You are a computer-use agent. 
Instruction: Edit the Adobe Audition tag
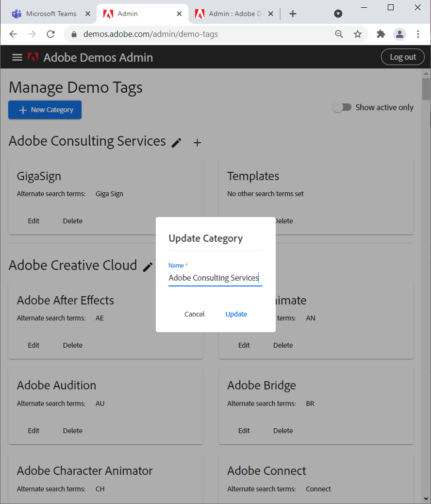tap(33, 431)
